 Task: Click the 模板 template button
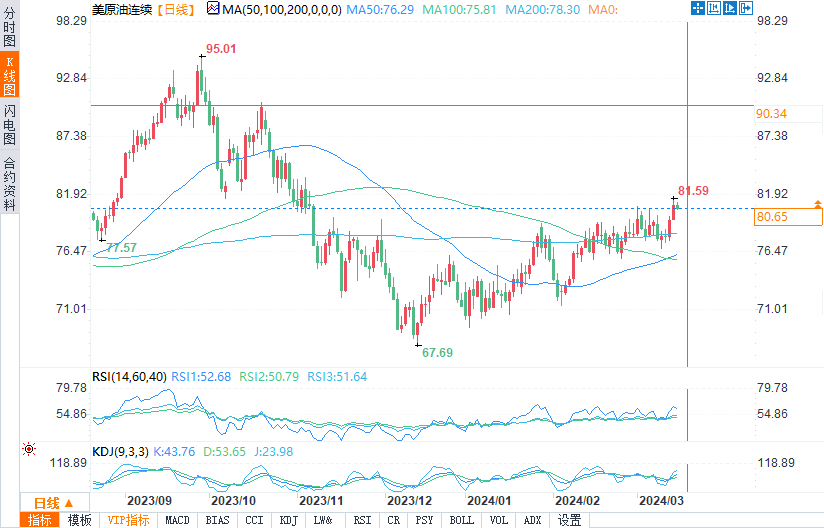[x=79, y=520]
